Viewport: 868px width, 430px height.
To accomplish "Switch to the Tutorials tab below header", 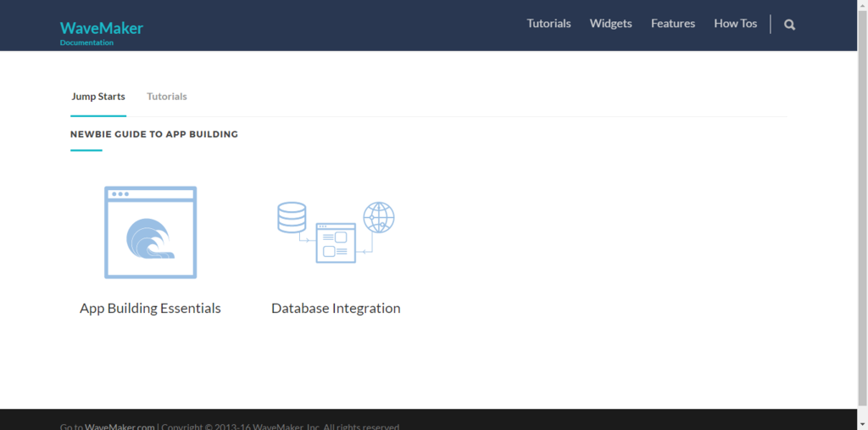I will click(x=167, y=97).
